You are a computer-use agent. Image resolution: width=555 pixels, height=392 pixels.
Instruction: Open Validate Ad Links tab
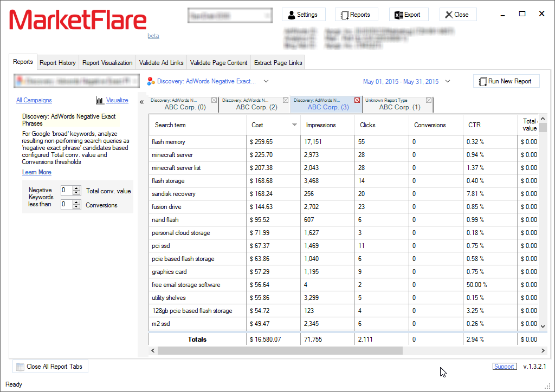pos(161,63)
